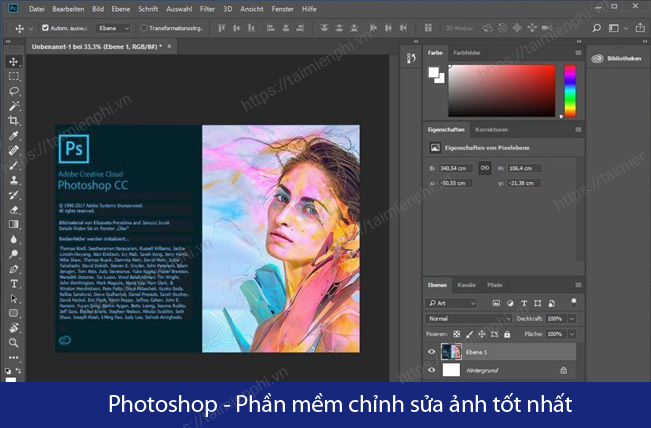The width and height of the screenshot is (651, 428).
Task: Select the Crop tool
Action: coord(13,121)
